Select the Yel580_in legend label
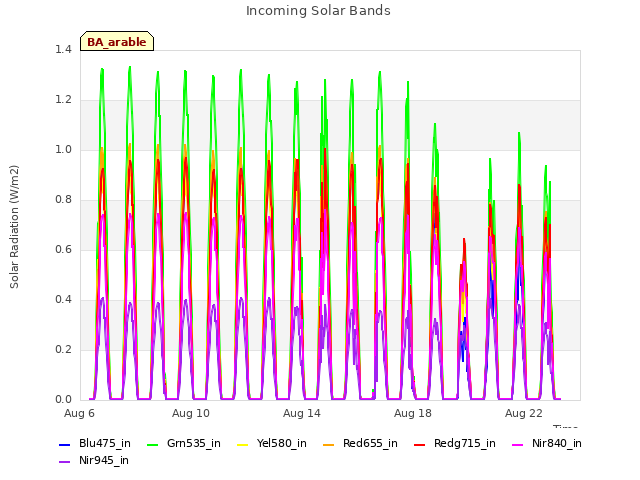The height and width of the screenshot is (480, 640). (x=282, y=444)
